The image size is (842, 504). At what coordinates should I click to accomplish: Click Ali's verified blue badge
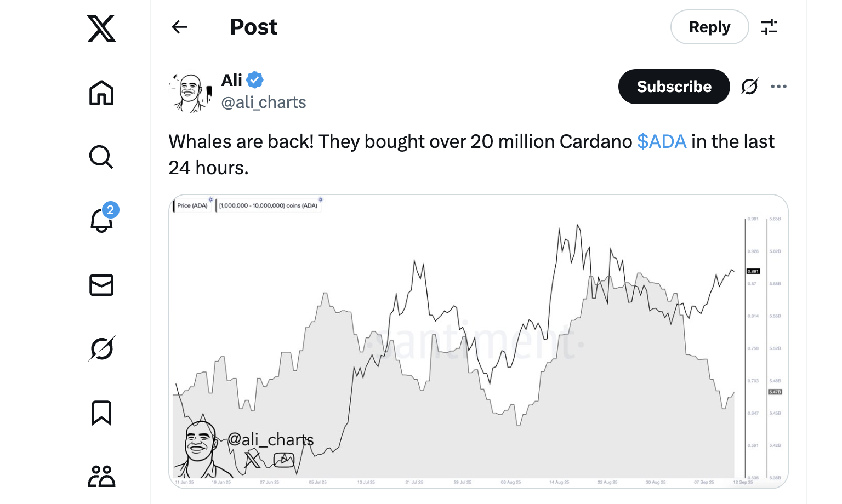click(255, 80)
